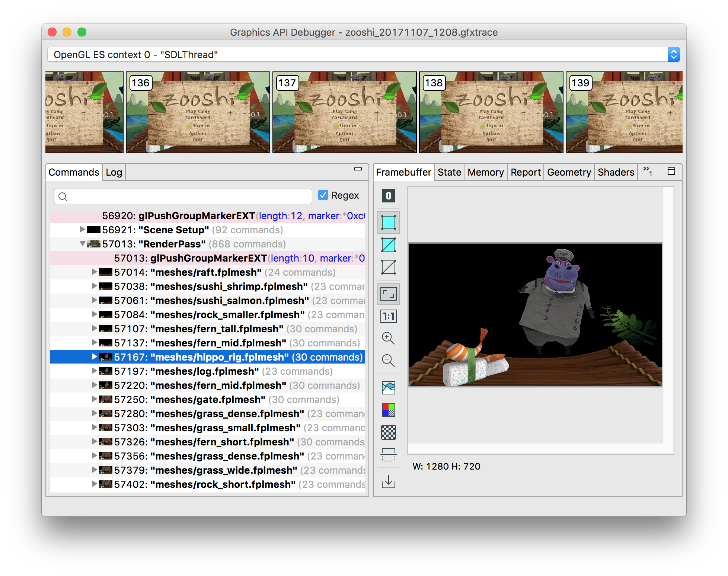Screen dimensions: 728x576
Task: Select color buffer attachment 0 button
Action: (x=388, y=196)
